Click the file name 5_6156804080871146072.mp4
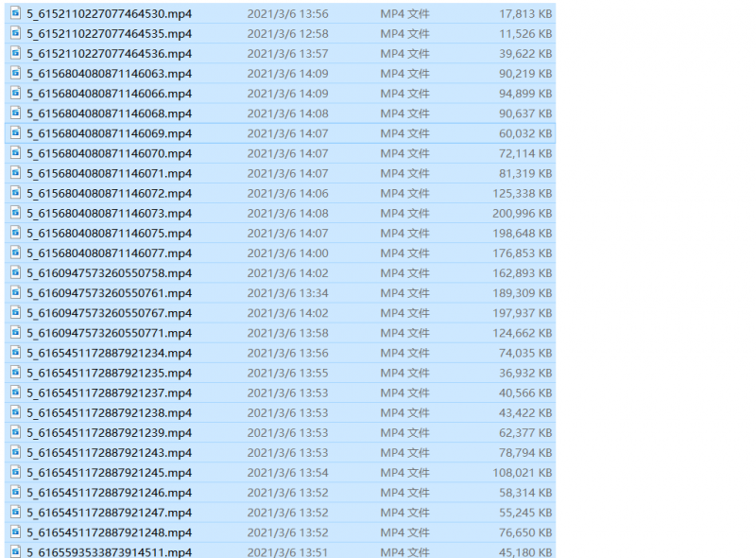Viewport: 756px width, 558px height. click(x=109, y=193)
